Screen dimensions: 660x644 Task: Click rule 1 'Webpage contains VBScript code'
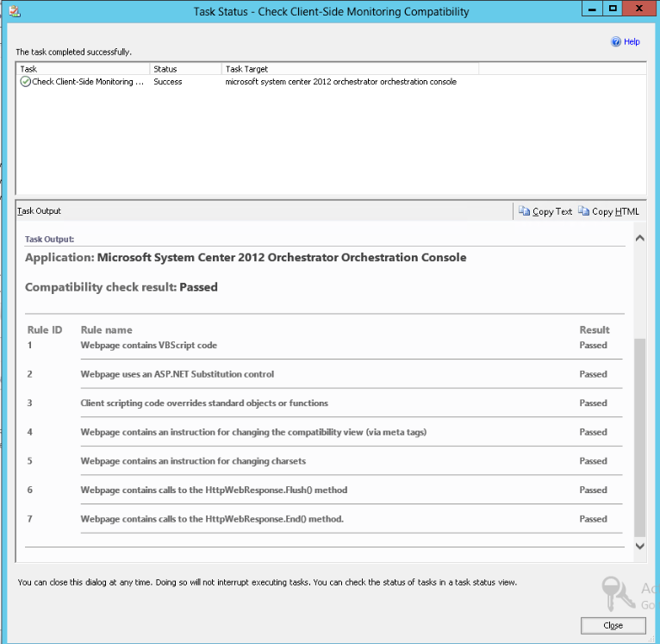pos(148,345)
